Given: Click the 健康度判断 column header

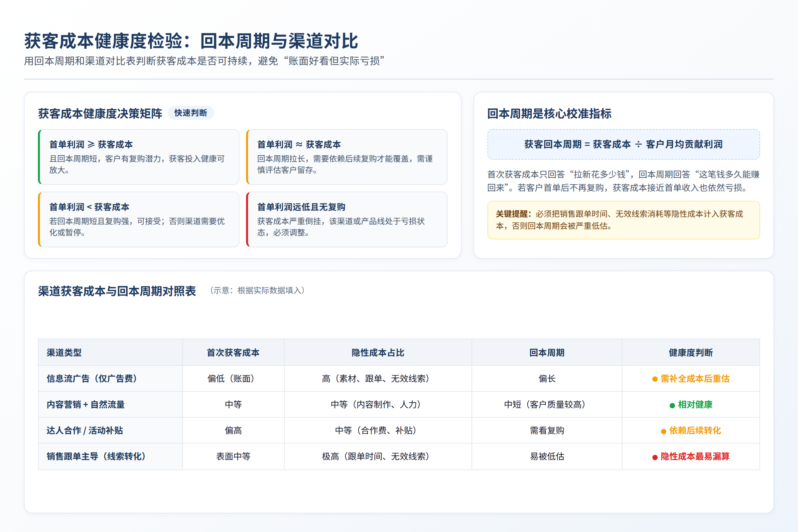Looking at the screenshot, I should point(691,352).
